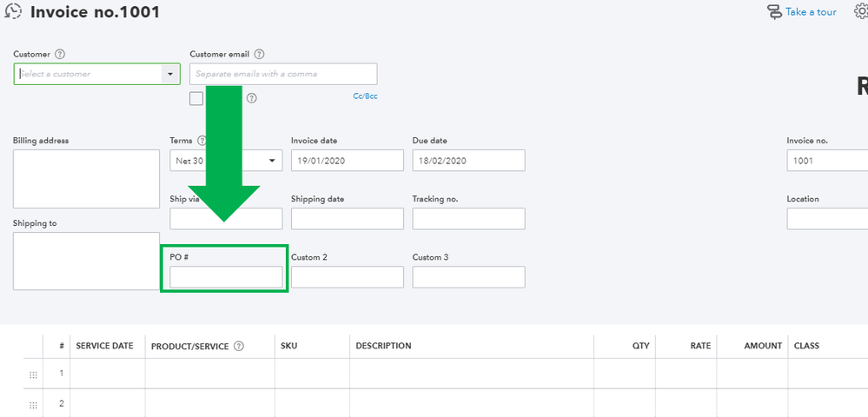The height and width of the screenshot is (417, 868).
Task: Expand the Customer dropdown arrow
Action: 169,74
